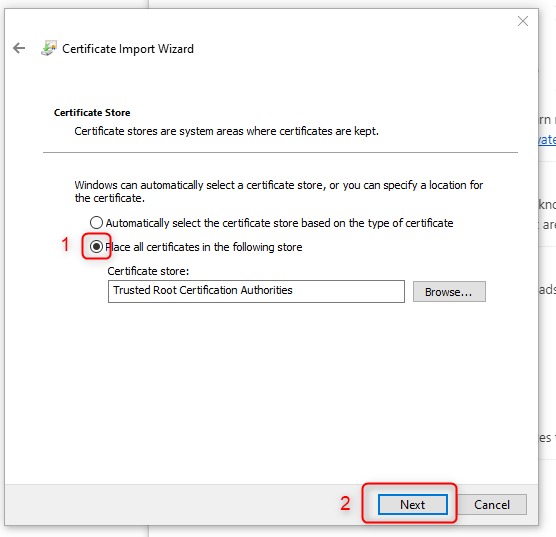Click the 'Windows can automatically select' paragraph

(278, 192)
